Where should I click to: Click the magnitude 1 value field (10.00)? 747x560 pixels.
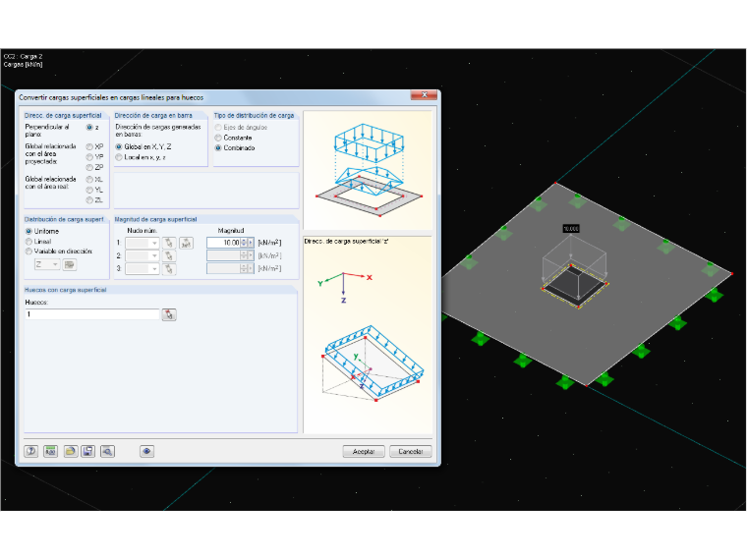pos(224,243)
